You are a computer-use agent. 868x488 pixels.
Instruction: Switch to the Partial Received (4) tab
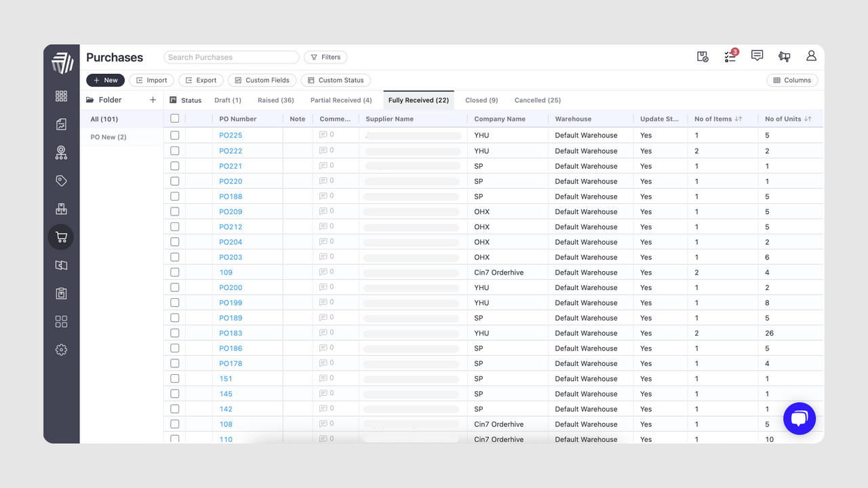point(341,100)
